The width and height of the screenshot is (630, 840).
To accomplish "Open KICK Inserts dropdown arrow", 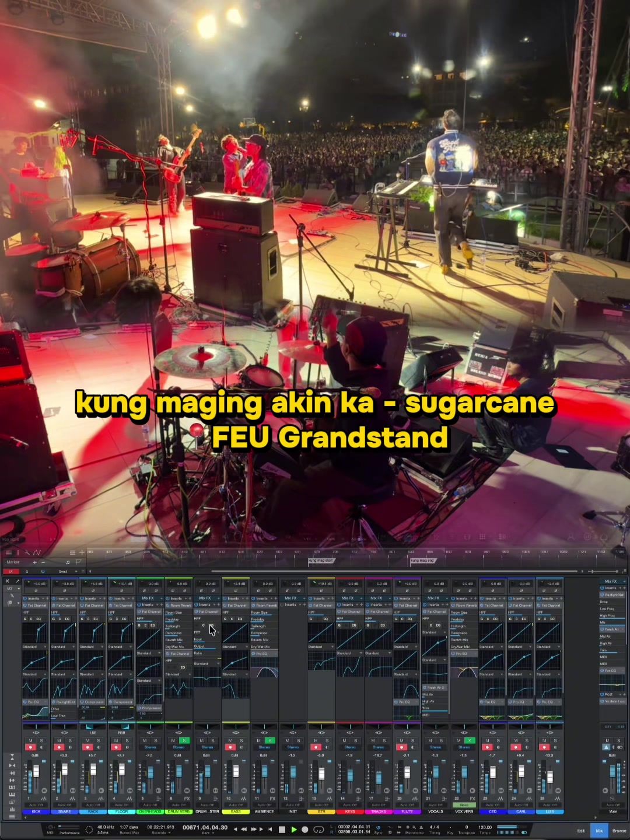I will point(44,598).
